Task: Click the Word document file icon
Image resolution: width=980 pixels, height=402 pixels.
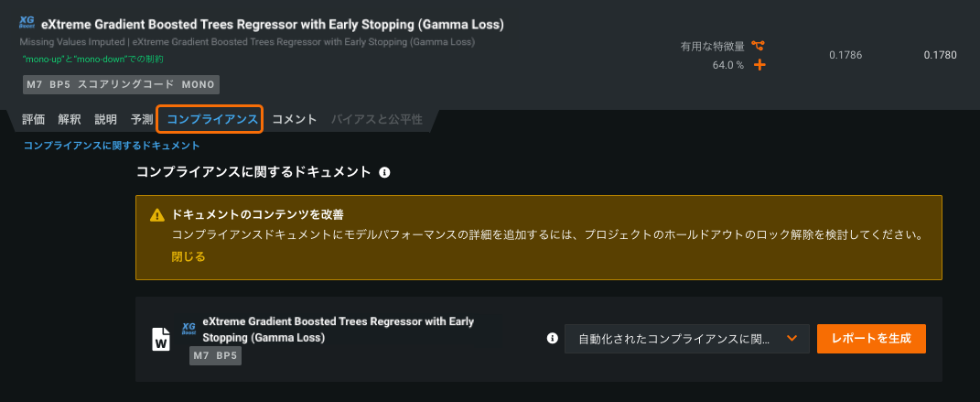Action: pos(161,339)
